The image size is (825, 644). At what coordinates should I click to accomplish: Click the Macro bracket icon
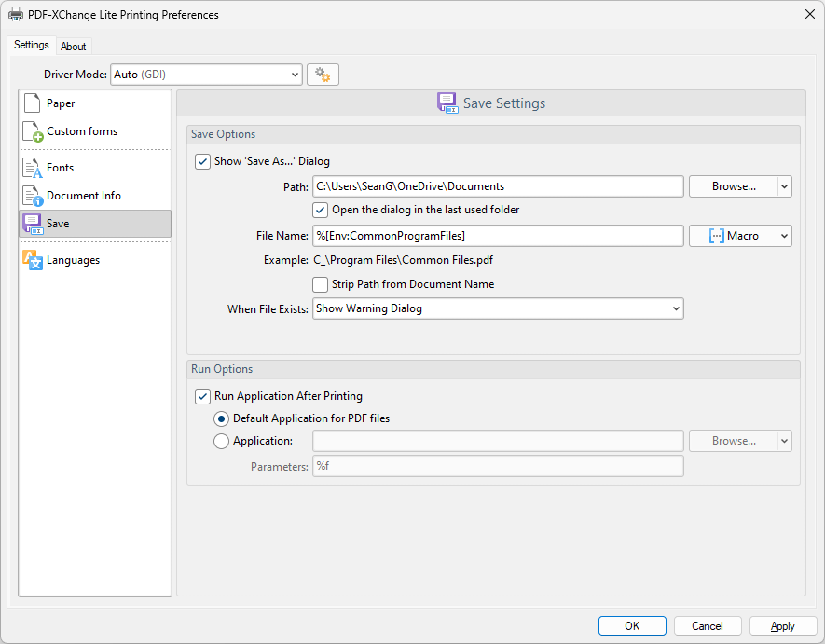tap(716, 236)
